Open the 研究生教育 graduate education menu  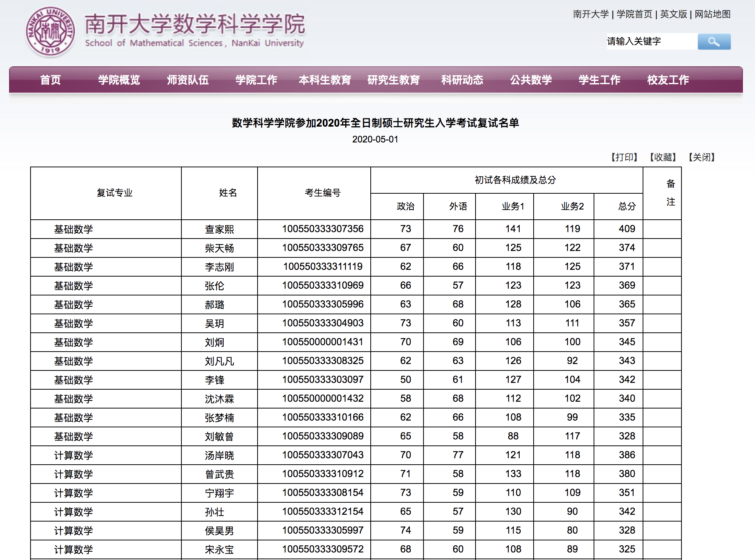[394, 80]
